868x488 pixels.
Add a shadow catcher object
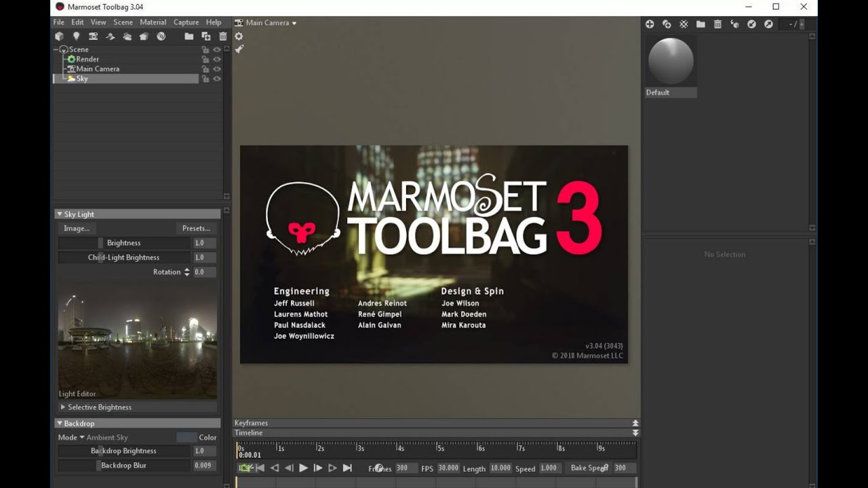tap(110, 37)
